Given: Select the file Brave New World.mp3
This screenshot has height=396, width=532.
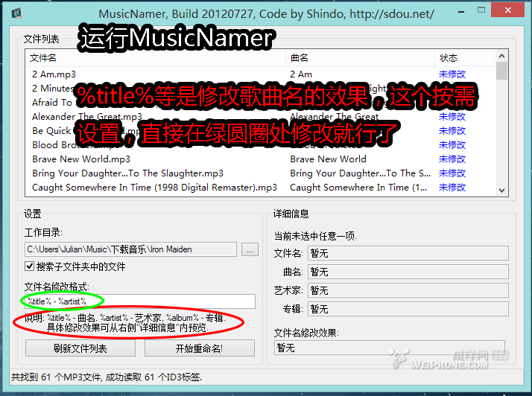Looking at the screenshot, I should [x=81, y=159].
